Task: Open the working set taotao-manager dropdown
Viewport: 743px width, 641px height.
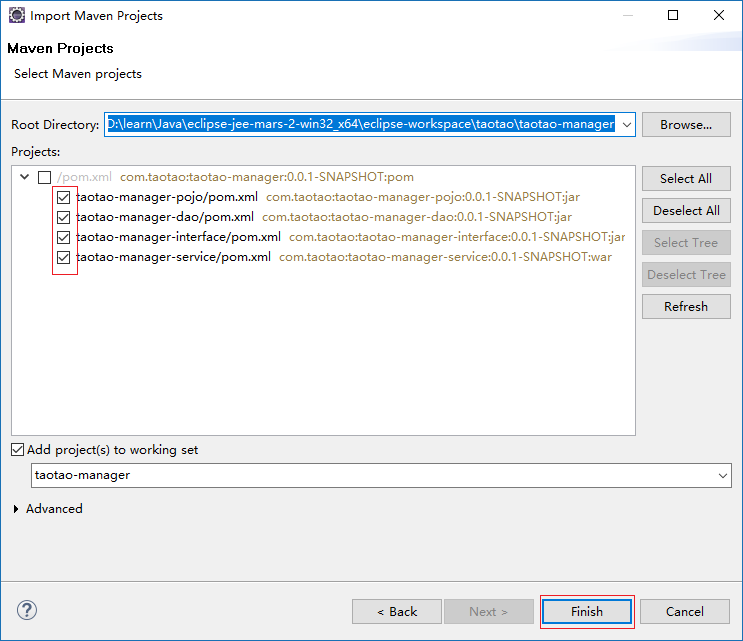Action: (x=723, y=476)
